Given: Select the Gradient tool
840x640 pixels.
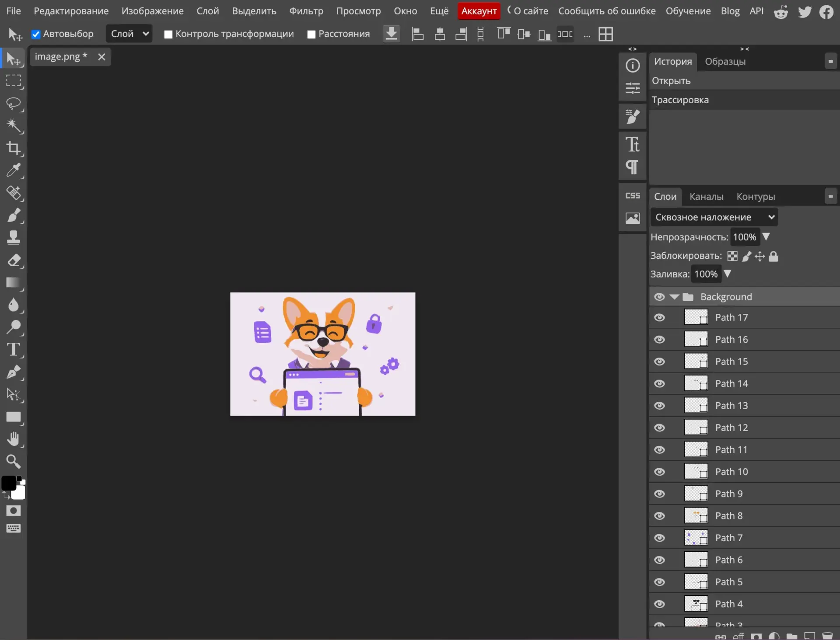Looking at the screenshot, I should (14, 283).
